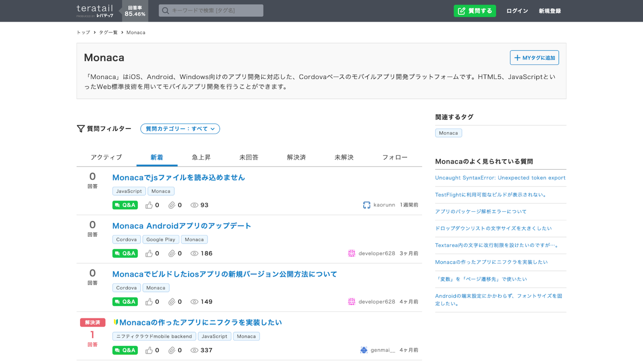The width and height of the screenshot is (643, 364).
Task: Open ドロップダウンリストの文字サイズ link
Action: [493, 229]
